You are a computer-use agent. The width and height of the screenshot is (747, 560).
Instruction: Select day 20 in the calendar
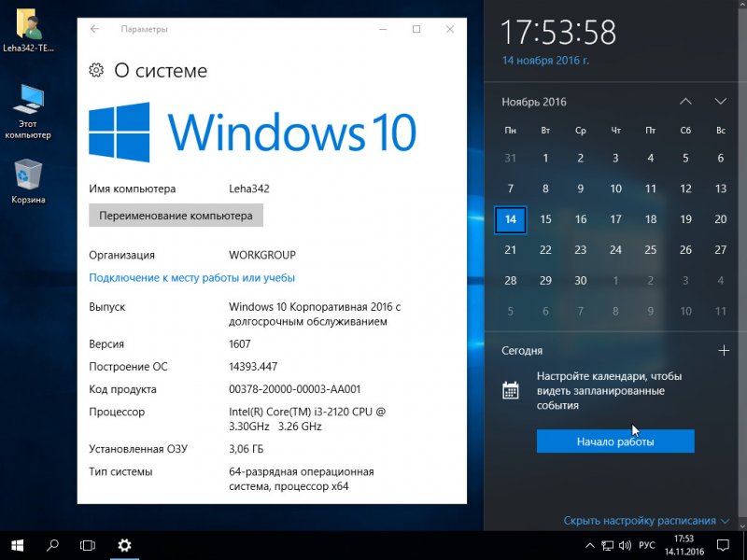[x=720, y=219]
